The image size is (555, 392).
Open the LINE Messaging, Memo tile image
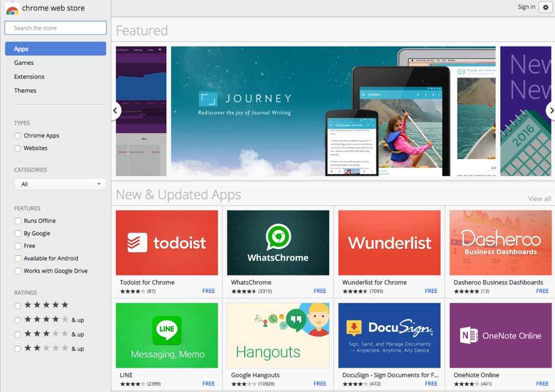pos(167,335)
